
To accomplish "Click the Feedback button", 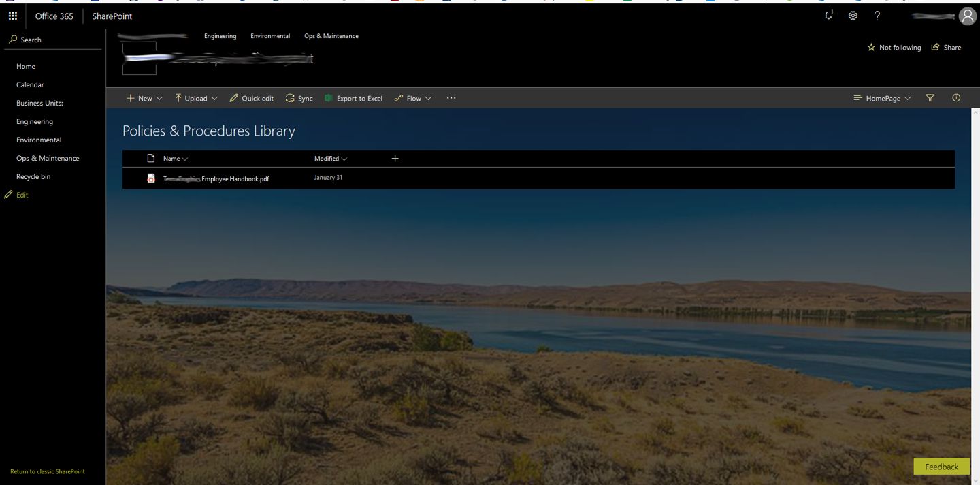I will pyautogui.click(x=942, y=467).
